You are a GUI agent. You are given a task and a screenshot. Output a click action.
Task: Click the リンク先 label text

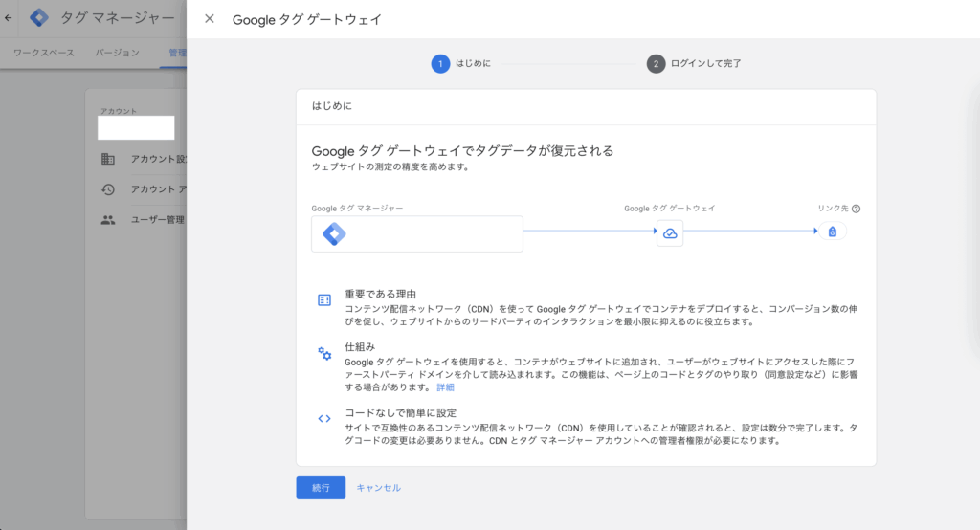click(x=834, y=209)
